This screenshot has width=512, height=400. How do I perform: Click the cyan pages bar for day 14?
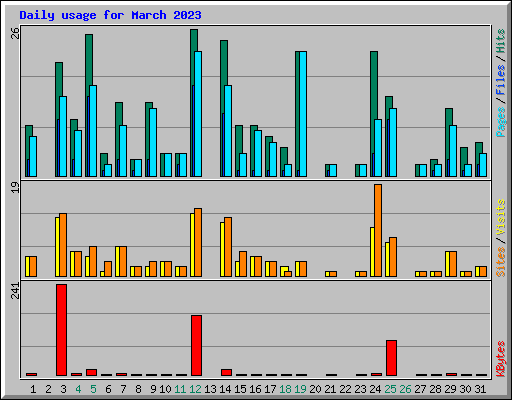(228, 131)
